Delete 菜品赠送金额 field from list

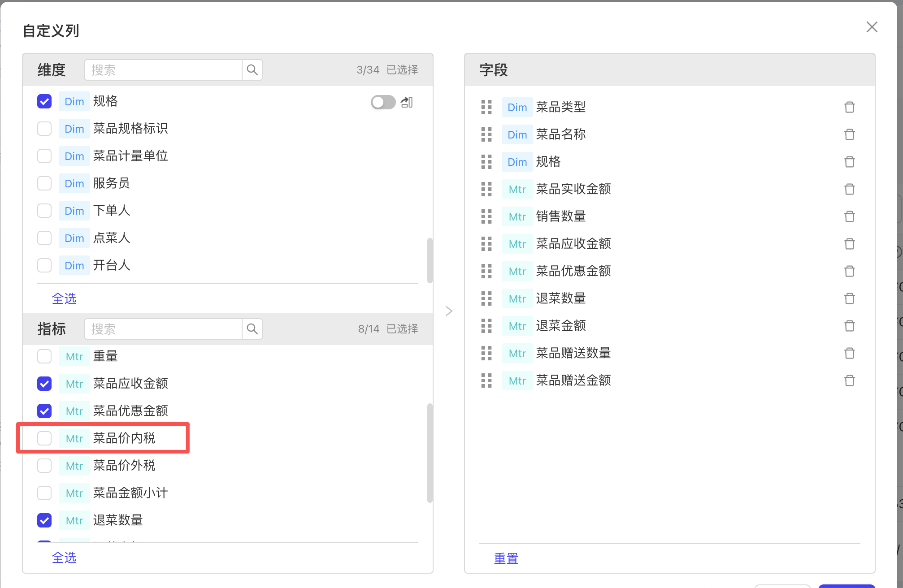(849, 380)
